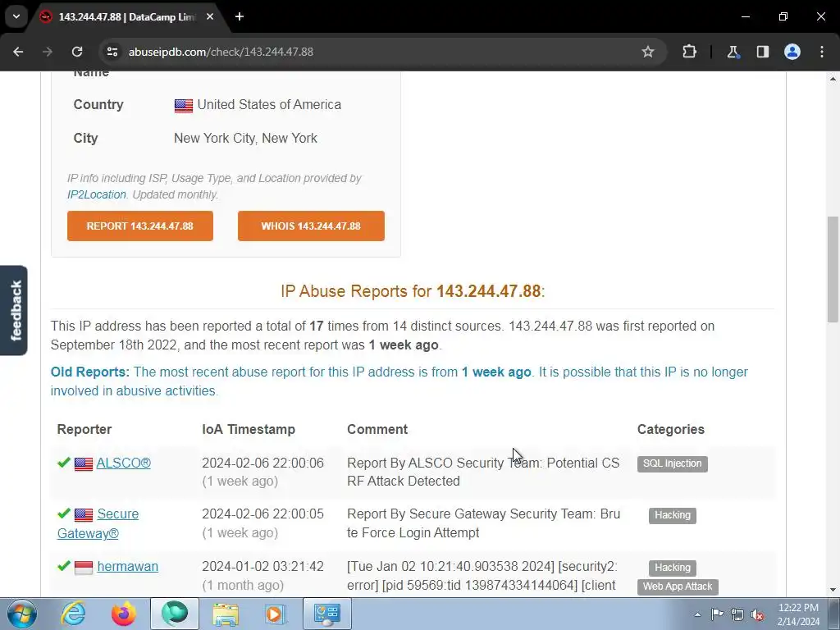Open reporter Secure Gateway® link
This screenshot has width=840, height=630.
(x=98, y=523)
